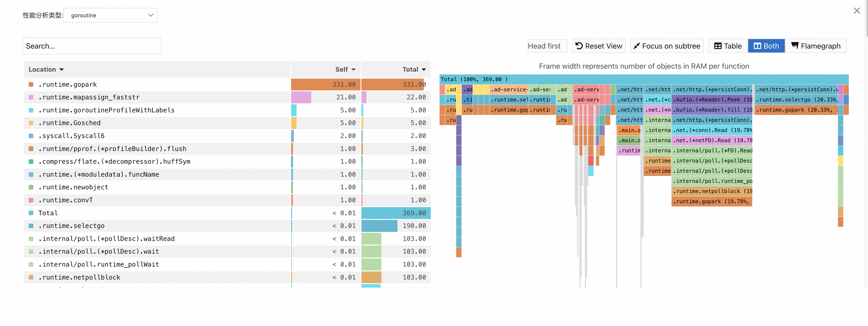Sort table by Total column
This screenshot has height=326, width=868.
[414, 69]
